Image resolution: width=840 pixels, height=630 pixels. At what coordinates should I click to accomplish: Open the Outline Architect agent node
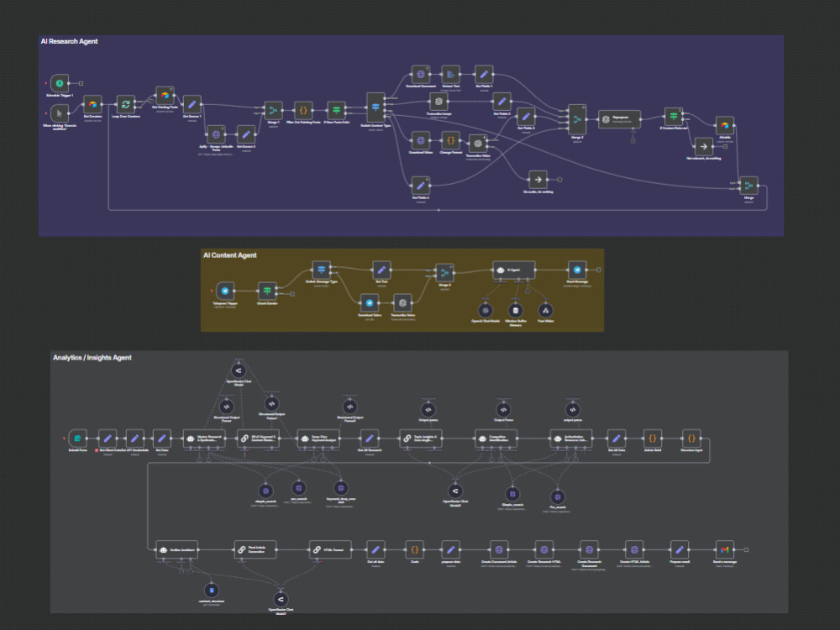click(176, 549)
